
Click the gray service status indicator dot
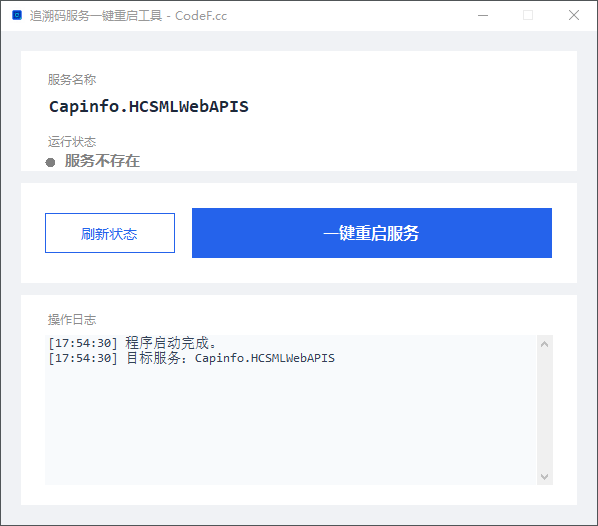(50, 162)
